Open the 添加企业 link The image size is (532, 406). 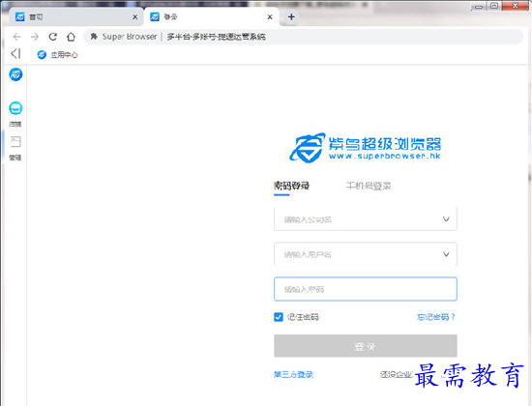396,374
